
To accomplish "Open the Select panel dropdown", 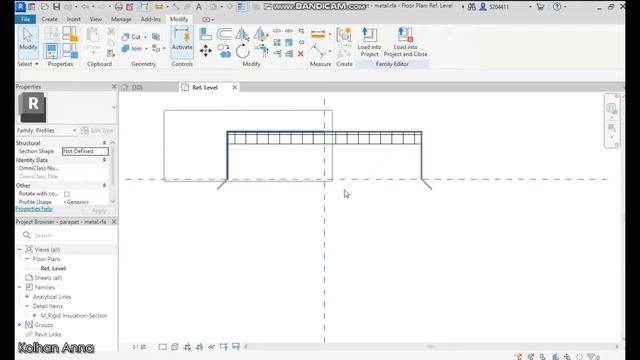I will point(28,64).
